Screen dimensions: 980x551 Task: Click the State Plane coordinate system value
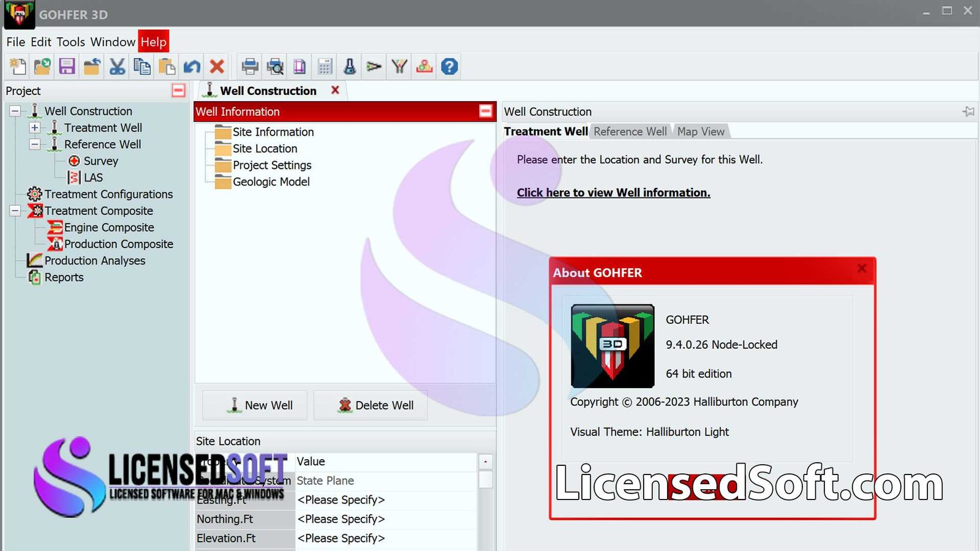pos(386,481)
